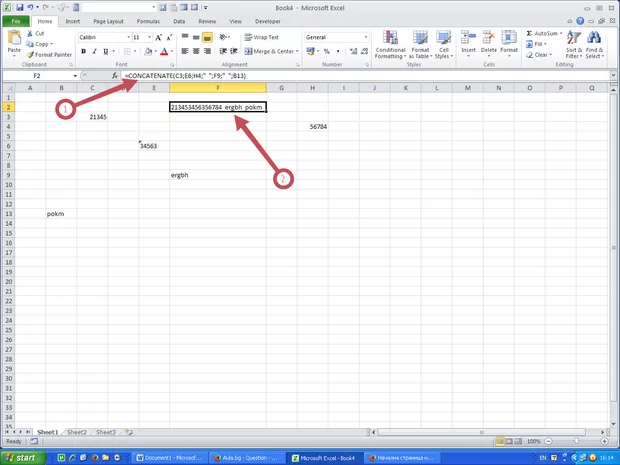Click the Insert cells icon
Screen dimensions: 620x465
(x=468, y=39)
